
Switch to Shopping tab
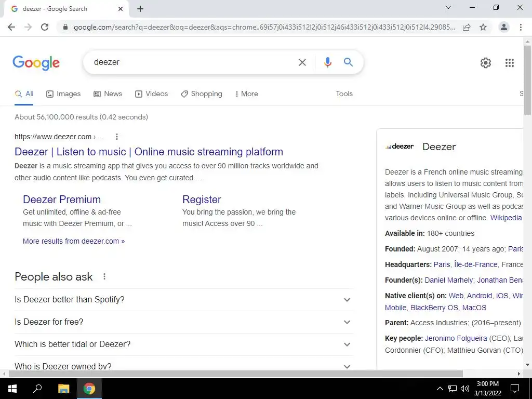[x=202, y=94]
